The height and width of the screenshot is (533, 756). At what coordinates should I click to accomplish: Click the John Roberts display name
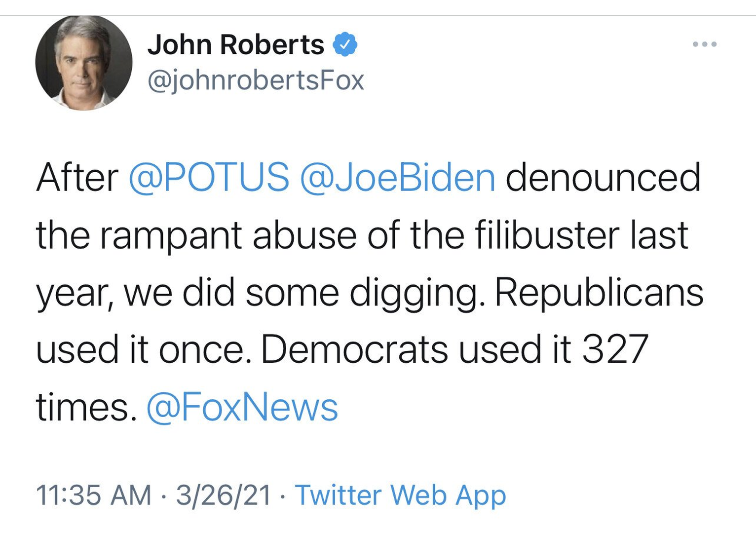236,45
